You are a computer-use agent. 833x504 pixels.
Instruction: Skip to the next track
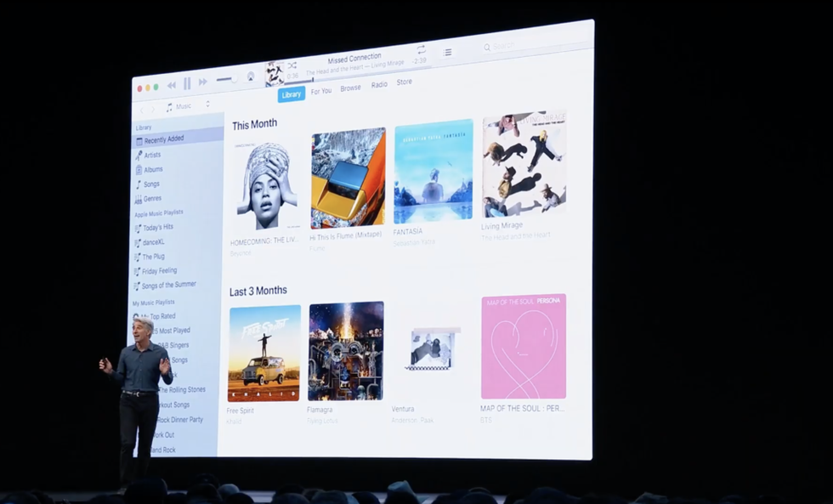point(203,82)
